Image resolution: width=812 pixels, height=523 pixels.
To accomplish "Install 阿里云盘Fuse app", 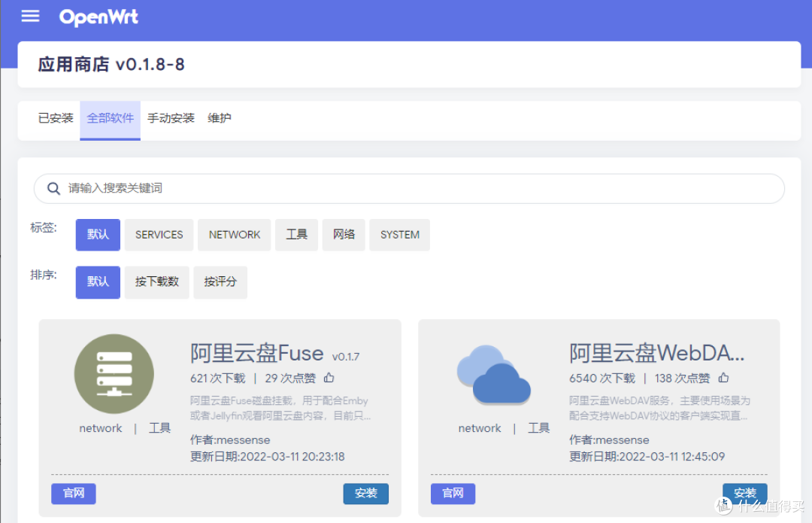I will click(x=365, y=494).
